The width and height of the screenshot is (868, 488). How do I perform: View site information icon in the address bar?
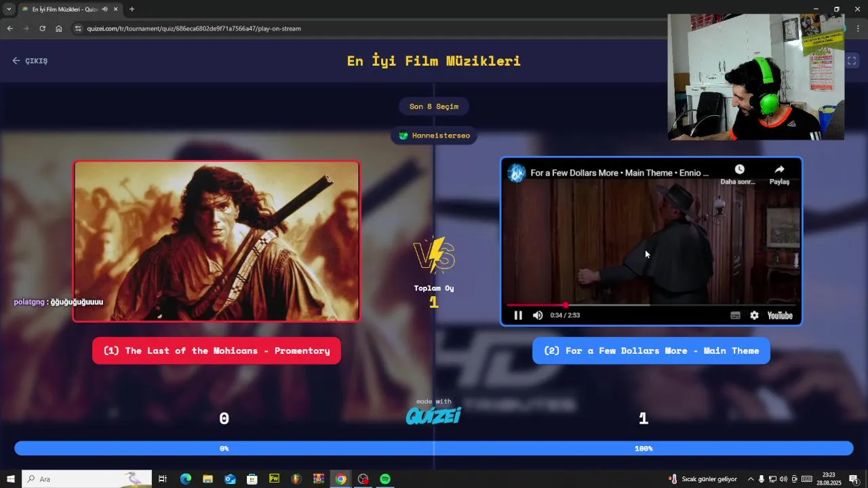[78, 28]
